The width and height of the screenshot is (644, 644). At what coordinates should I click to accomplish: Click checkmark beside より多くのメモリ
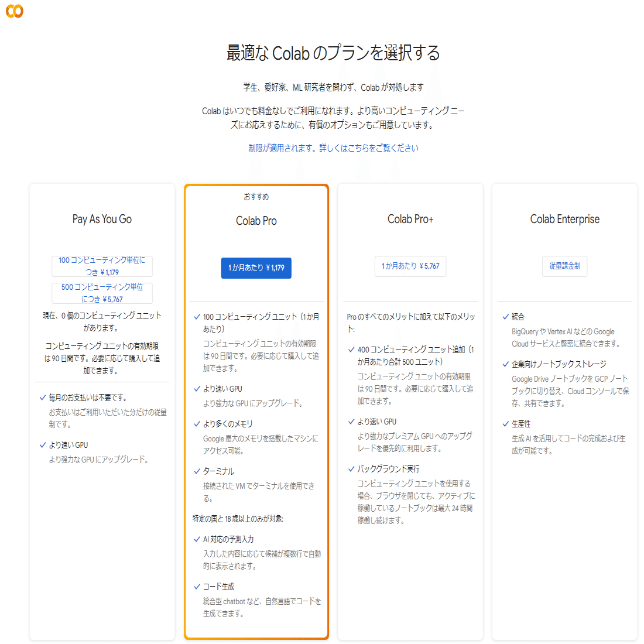197,424
